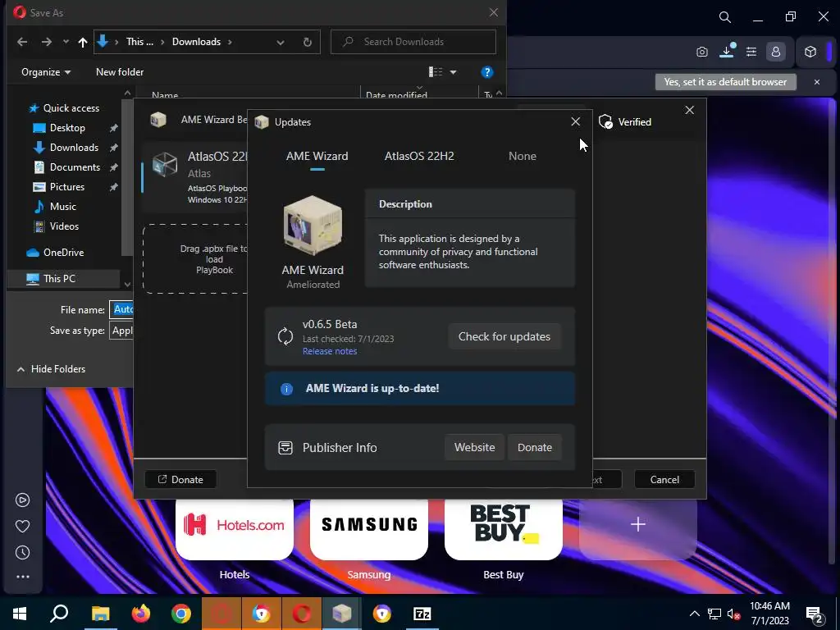This screenshot has height=630, width=840.
Task: Select Documents in navigation pane
Action: tap(75, 167)
